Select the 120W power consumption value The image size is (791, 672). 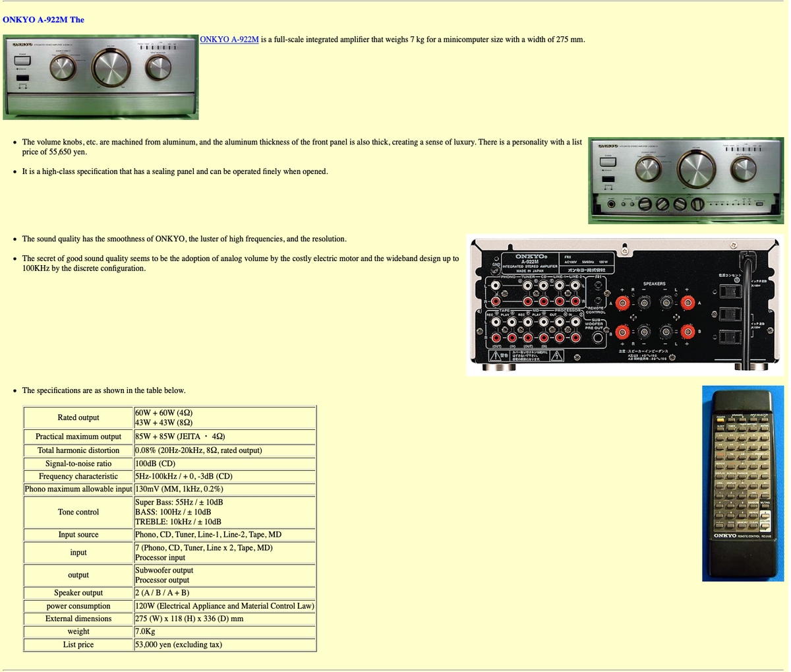coord(224,606)
